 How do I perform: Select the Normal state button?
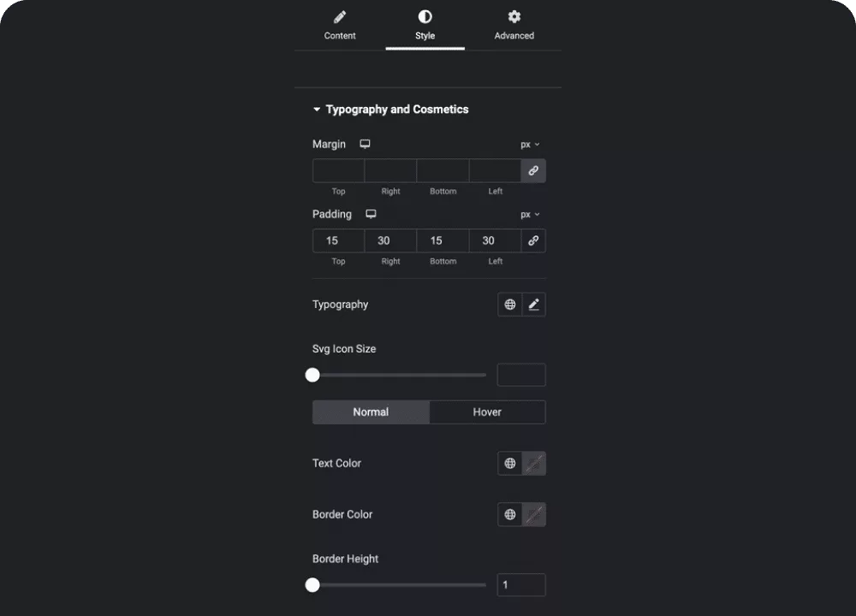point(371,412)
